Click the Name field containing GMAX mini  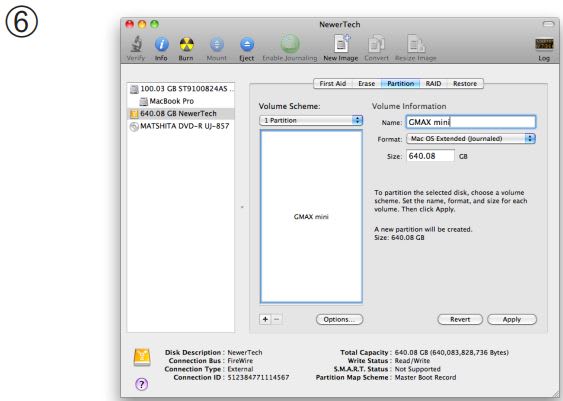tap(471, 122)
